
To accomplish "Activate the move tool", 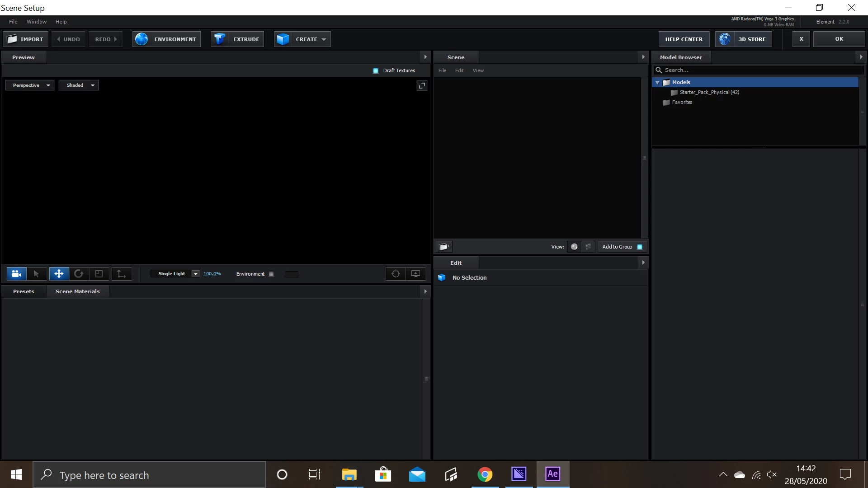I will click(x=59, y=274).
